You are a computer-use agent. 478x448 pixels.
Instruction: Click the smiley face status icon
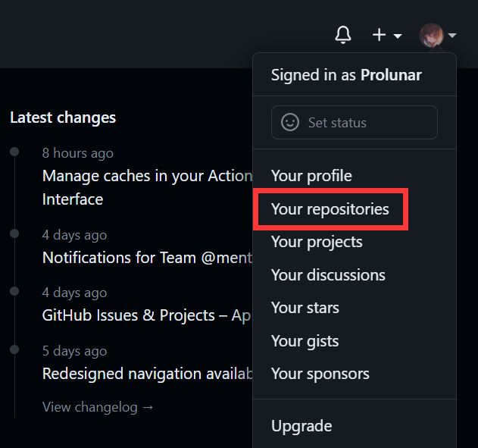(x=289, y=122)
